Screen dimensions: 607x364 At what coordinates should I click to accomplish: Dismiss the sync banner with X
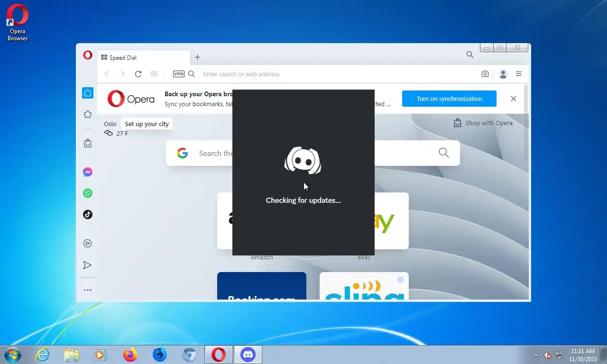(514, 99)
